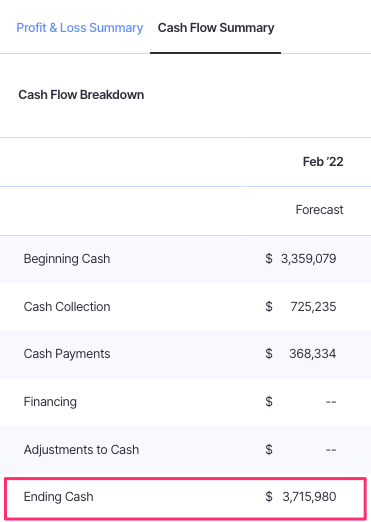Screen dimensions: 371x522
Task: Select the Adjustments to Cash row label
Action: (x=81, y=450)
